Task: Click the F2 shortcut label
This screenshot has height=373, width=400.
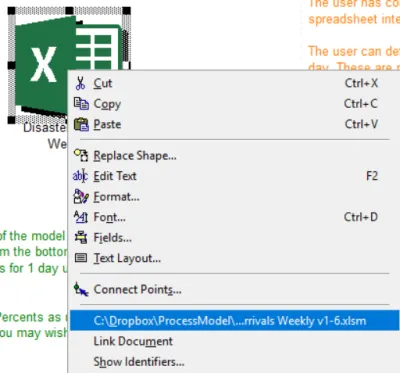Action: pyautogui.click(x=372, y=176)
